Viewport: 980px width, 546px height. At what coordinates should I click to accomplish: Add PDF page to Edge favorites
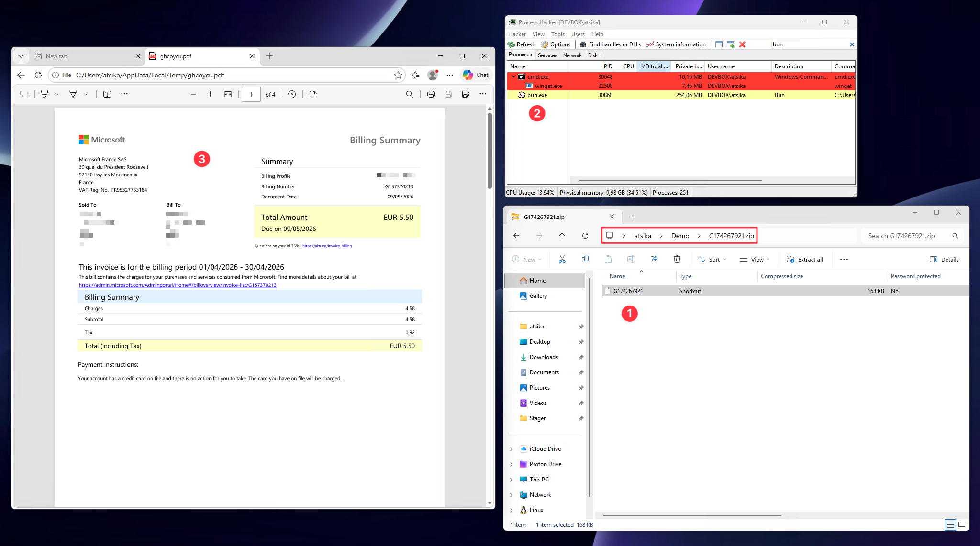398,75
